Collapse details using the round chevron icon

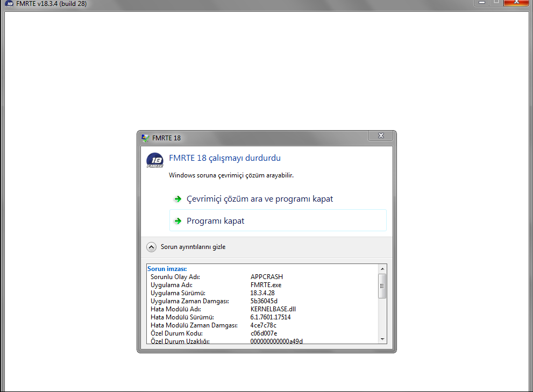152,247
